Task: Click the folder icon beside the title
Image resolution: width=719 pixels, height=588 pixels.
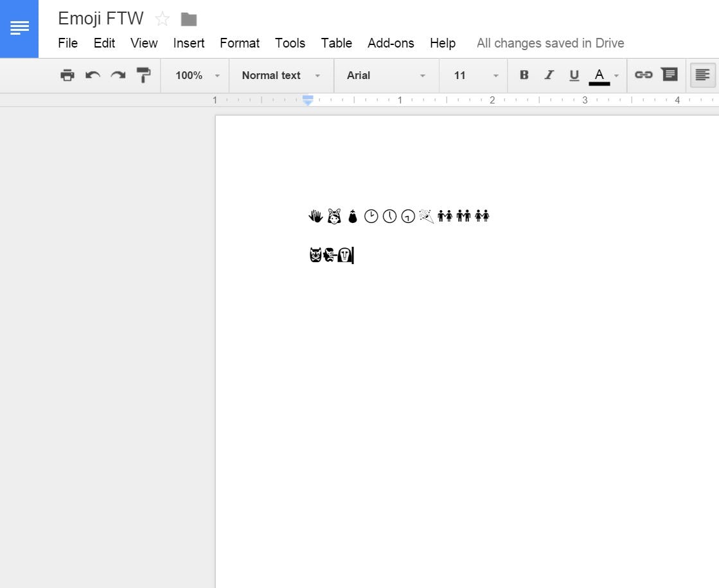Action: pos(188,19)
